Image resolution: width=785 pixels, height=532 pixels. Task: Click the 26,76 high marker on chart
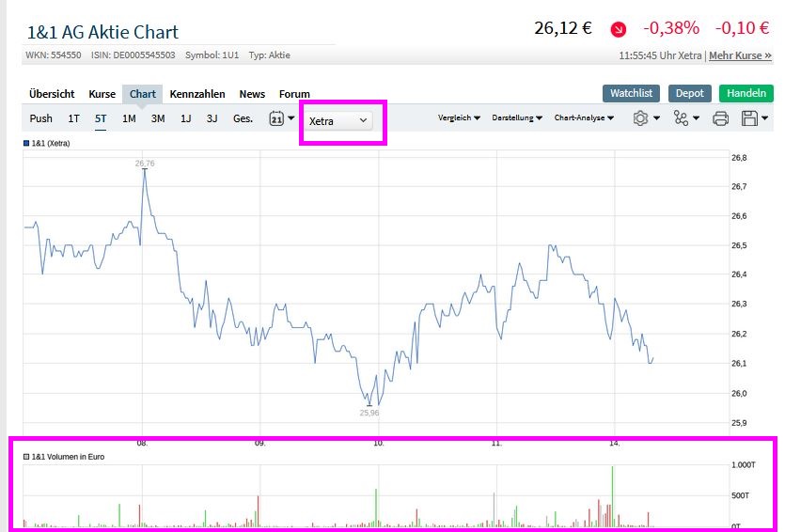coord(145,164)
